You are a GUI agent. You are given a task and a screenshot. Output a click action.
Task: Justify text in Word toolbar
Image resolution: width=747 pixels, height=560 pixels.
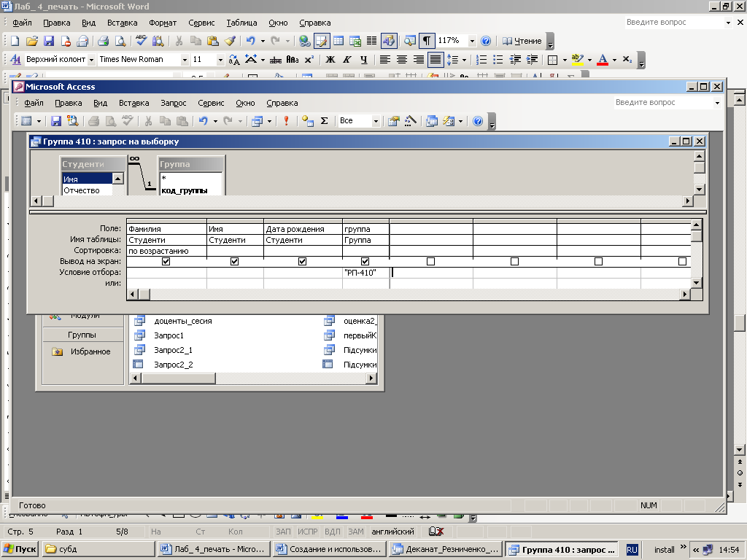tap(435, 60)
